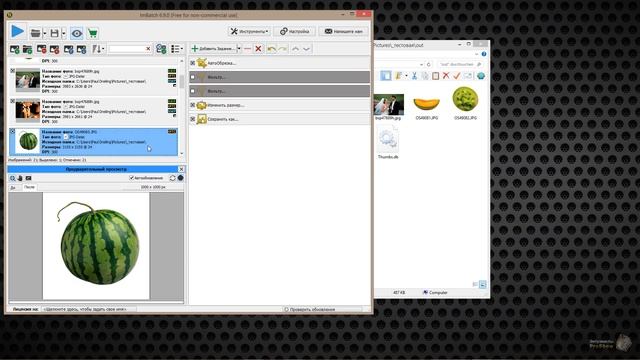Select the Сохранить как task row
This screenshot has width=640, height=360.
pyautogui.click(x=279, y=119)
